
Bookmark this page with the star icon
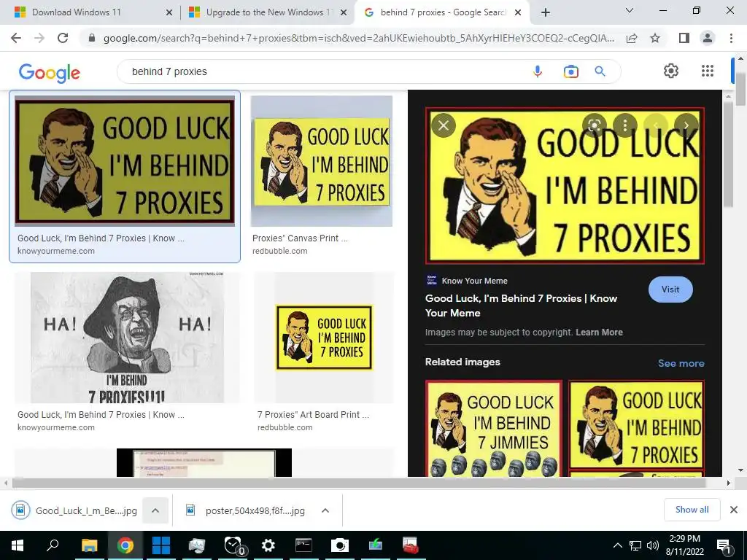655,38
